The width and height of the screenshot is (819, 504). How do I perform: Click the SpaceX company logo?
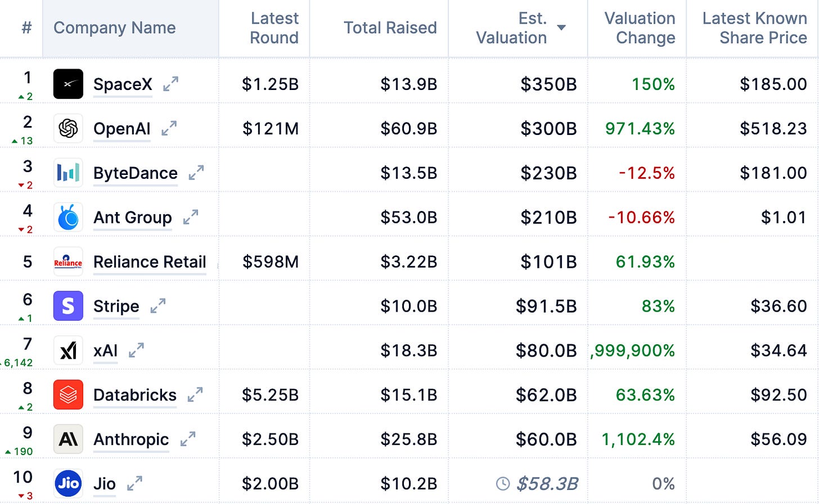click(68, 84)
